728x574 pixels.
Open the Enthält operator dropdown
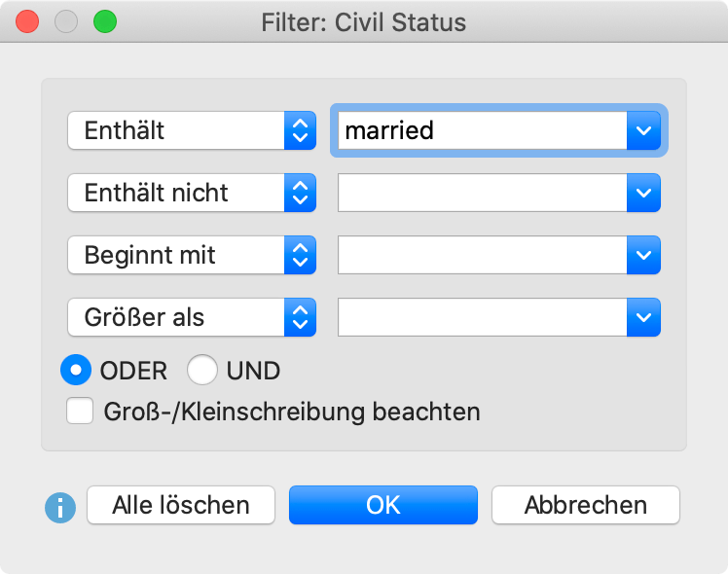[x=192, y=130]
